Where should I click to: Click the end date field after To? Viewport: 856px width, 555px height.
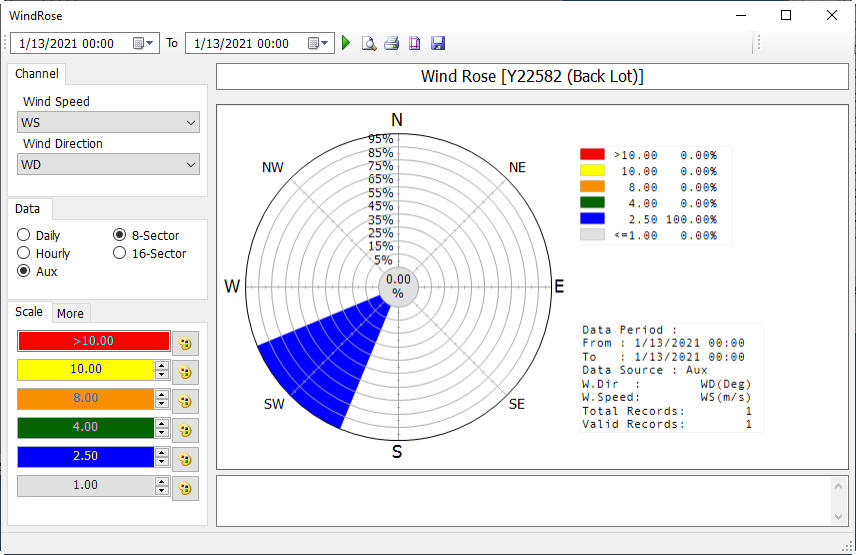244,43
